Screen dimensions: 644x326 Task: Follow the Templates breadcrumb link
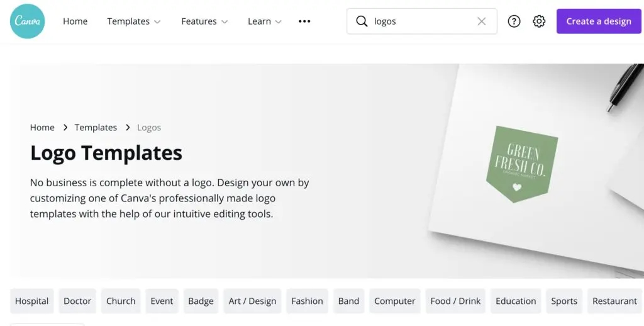tap(96, 127)
